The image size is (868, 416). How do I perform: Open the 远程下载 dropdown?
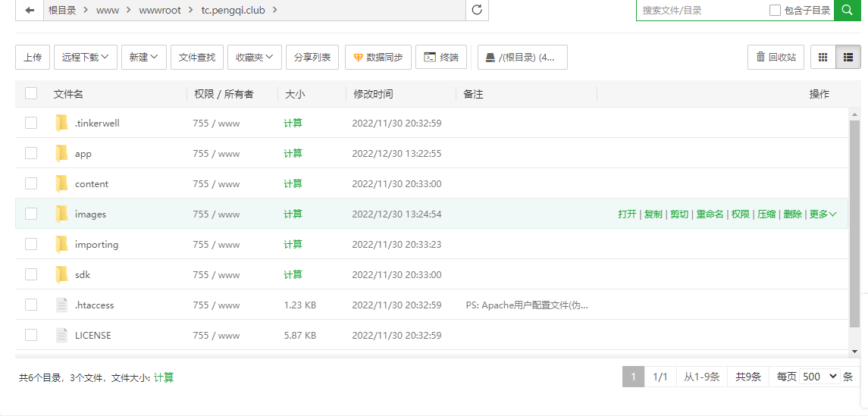point(85,57)
